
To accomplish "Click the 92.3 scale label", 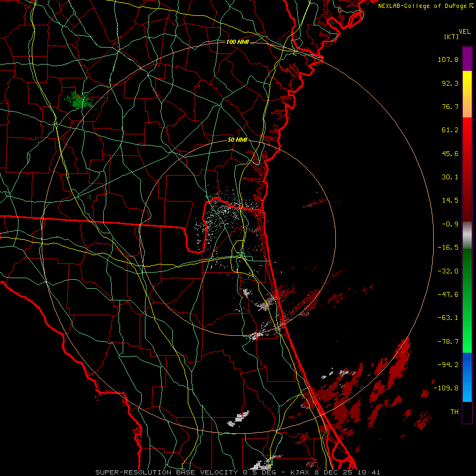I will (x=450, y=83).
